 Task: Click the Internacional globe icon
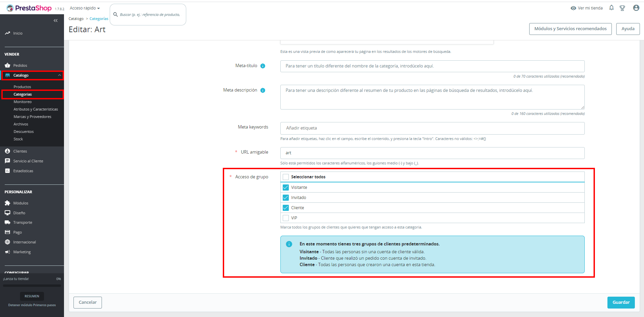pyautogui.click(x=7, y=242)
